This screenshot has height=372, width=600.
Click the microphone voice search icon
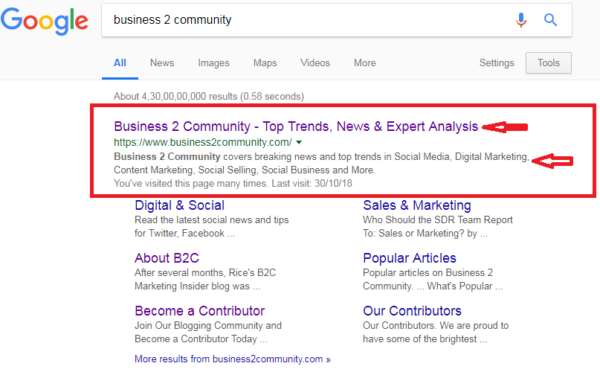pos(521,20)
